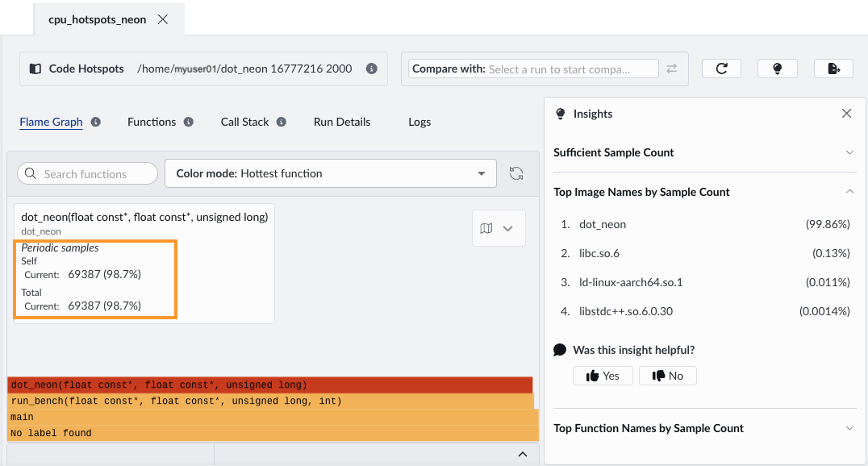This screenshot has height=466, width=868.
Task: Click No for insight helpful feedback
Action: [x=667, y=376]
